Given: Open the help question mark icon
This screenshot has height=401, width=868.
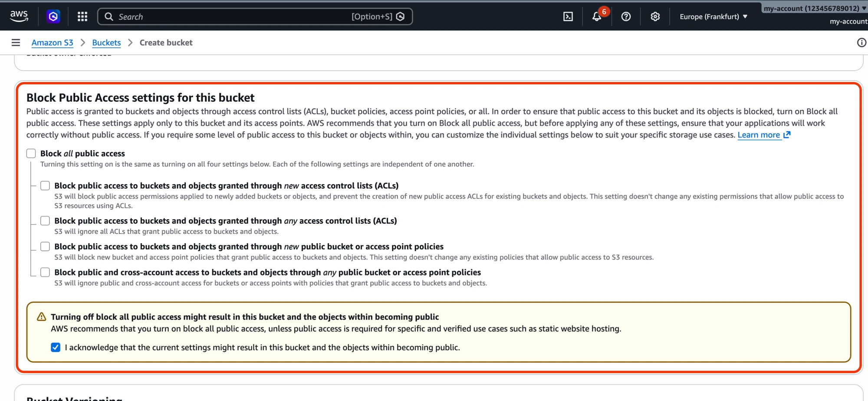Looking at the screenshot, I should tap(626, 16).
